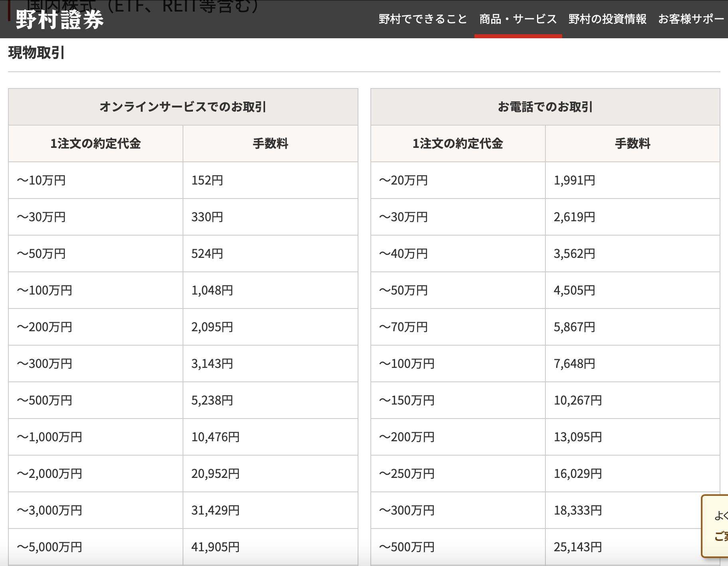This screenshot has width=728, height=566.
Task: Open the 商品・サービス menu
Action: click(518, 19)
